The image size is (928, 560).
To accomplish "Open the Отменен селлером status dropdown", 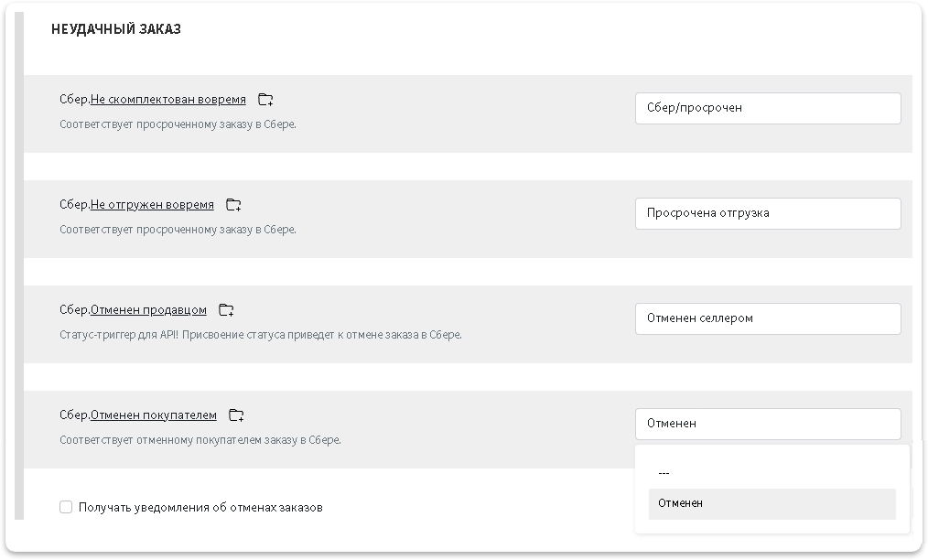I will tap(768, 318).
